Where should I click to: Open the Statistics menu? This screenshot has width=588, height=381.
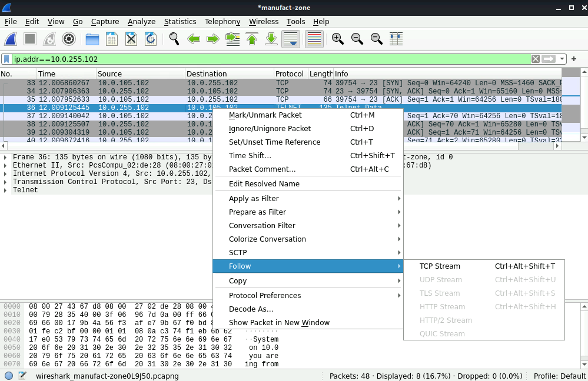[x=180, y=22]
